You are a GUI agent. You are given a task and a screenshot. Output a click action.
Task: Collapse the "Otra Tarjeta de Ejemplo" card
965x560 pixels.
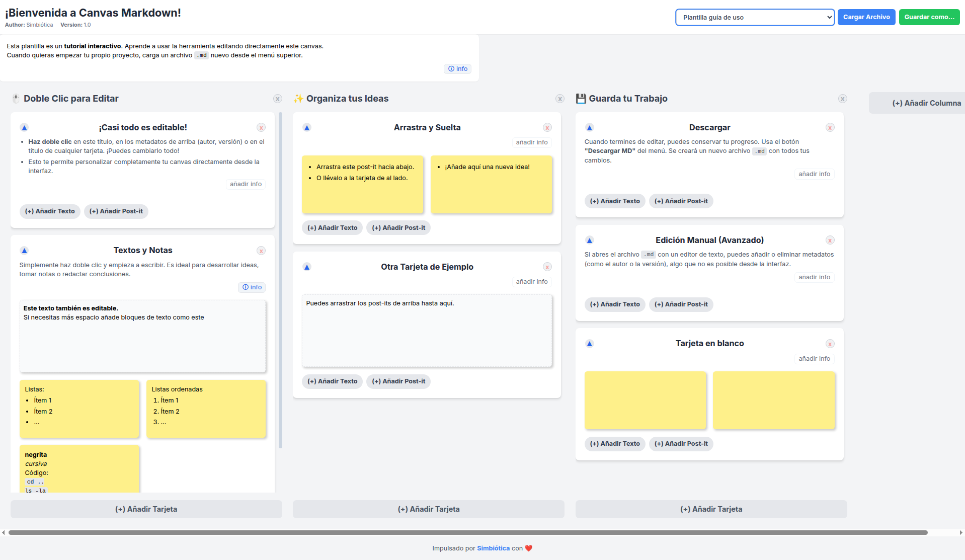[306, 267]
